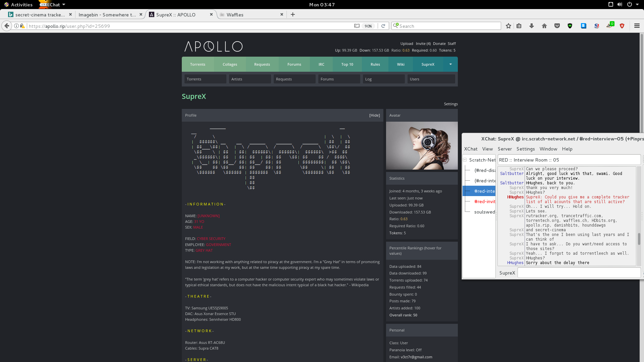Open the red shield lock extension
This screenshot has height=362, width=644.
(x=622, y=26)
